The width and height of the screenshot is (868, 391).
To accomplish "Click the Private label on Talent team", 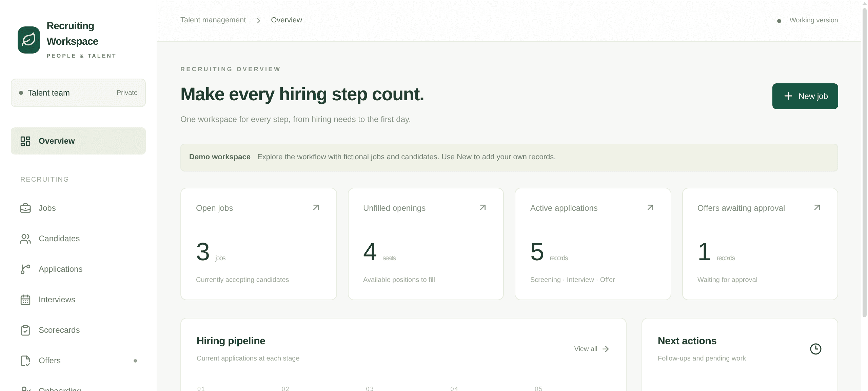I will tap(127, 93).
